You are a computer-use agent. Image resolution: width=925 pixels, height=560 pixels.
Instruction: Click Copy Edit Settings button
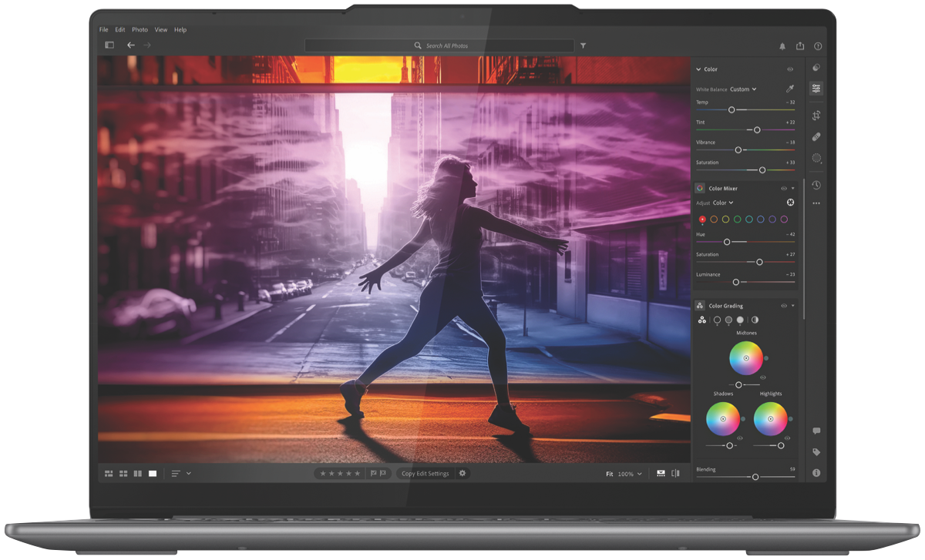(425, 474)
